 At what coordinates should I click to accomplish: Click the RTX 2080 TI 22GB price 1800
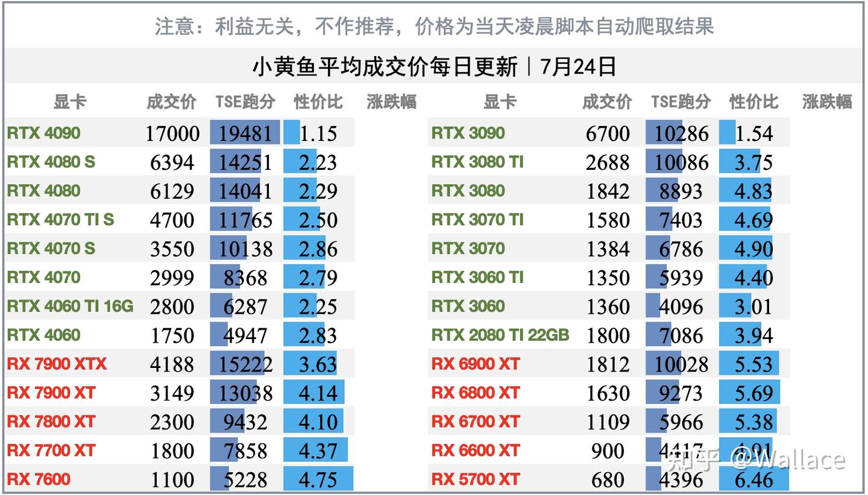point(608,336)
